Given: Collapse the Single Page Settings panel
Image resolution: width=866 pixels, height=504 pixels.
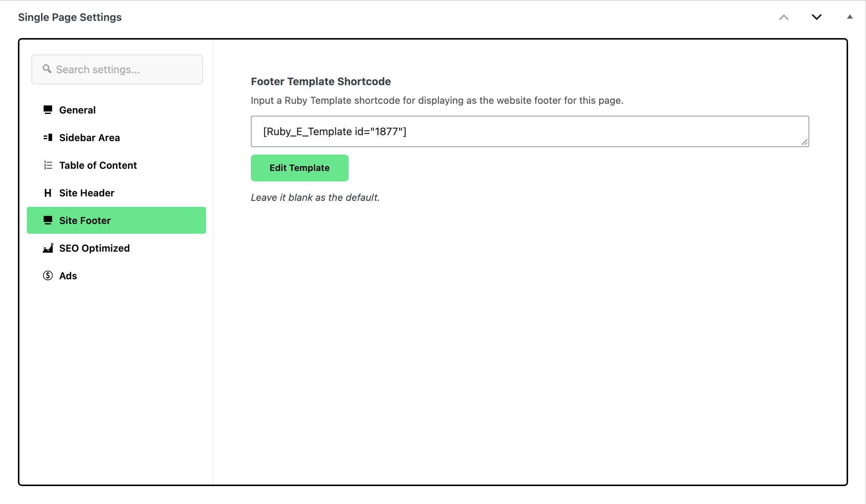Looking at the screenshot, I should (850, 17).
